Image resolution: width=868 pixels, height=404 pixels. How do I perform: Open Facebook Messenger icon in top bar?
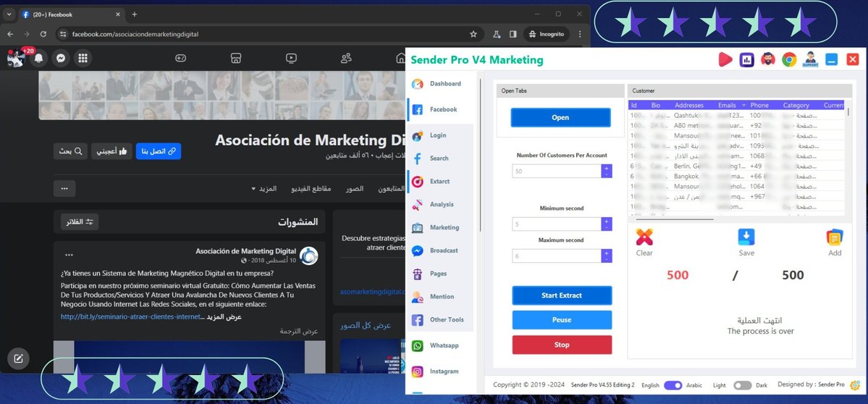[61, 58]
